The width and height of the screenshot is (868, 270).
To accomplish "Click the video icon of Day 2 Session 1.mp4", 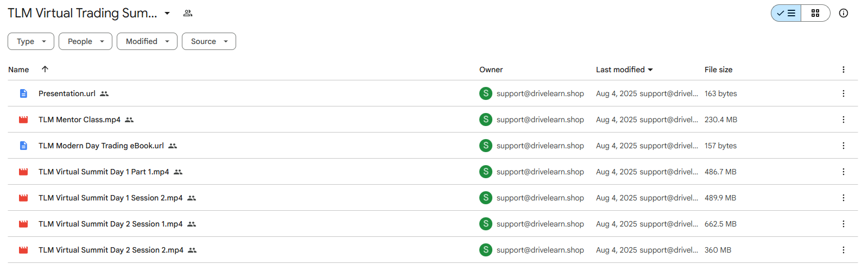I will pyautogui.click(x=23, y=224).
